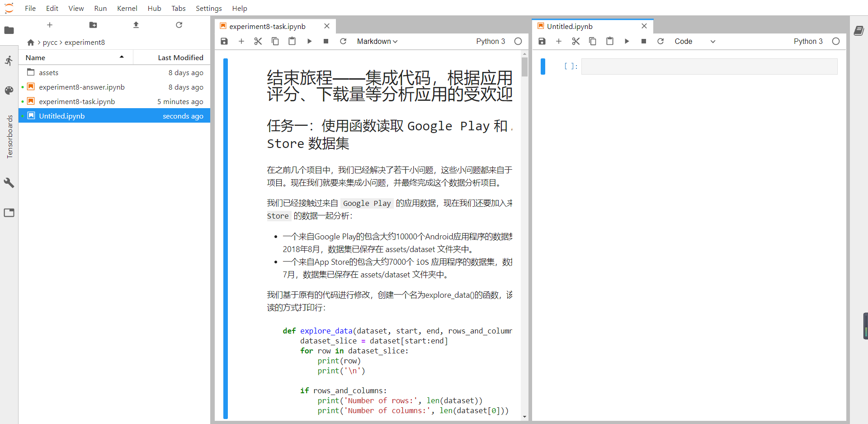Click Python 3 kernel name in experiment8-task notebook
This screenshot has width=868, height=424.
pos(491,41)
